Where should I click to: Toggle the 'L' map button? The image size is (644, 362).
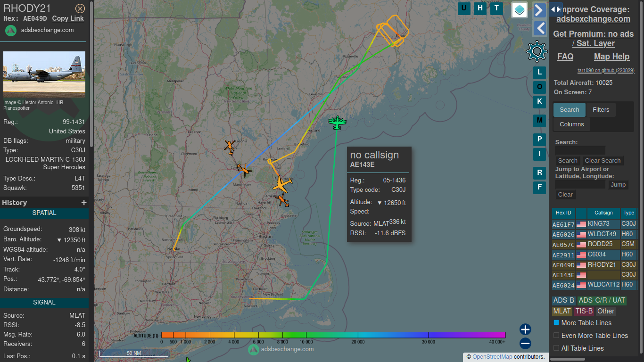[540, 73]
